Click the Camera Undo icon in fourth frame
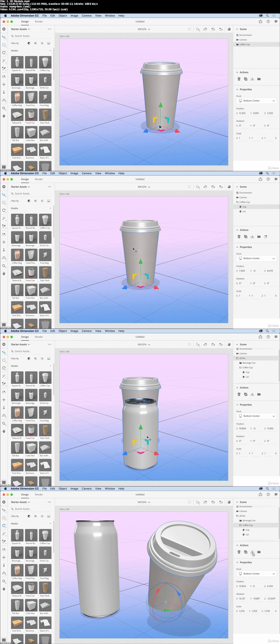 coord(205,502)
